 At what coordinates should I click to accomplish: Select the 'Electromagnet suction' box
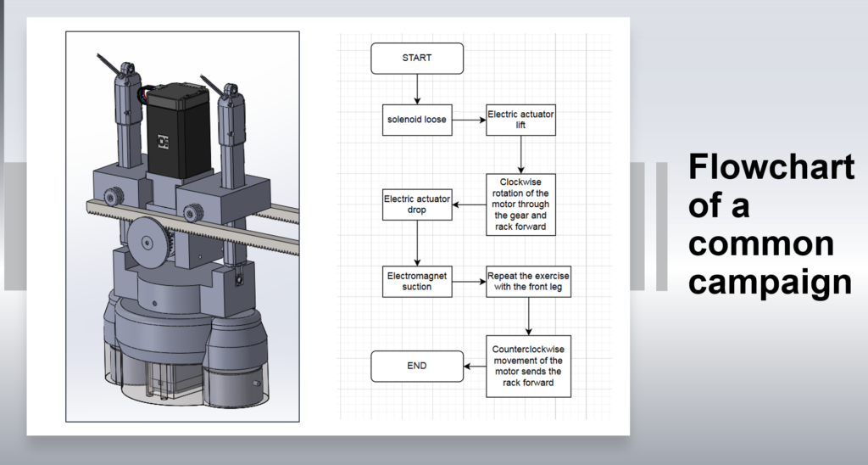[x=416, y=281]
